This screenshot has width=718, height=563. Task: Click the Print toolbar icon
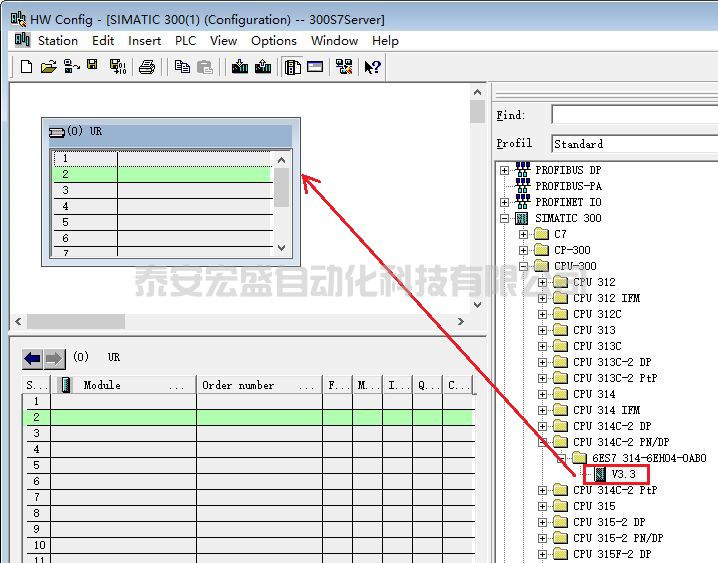pos(147,67)
